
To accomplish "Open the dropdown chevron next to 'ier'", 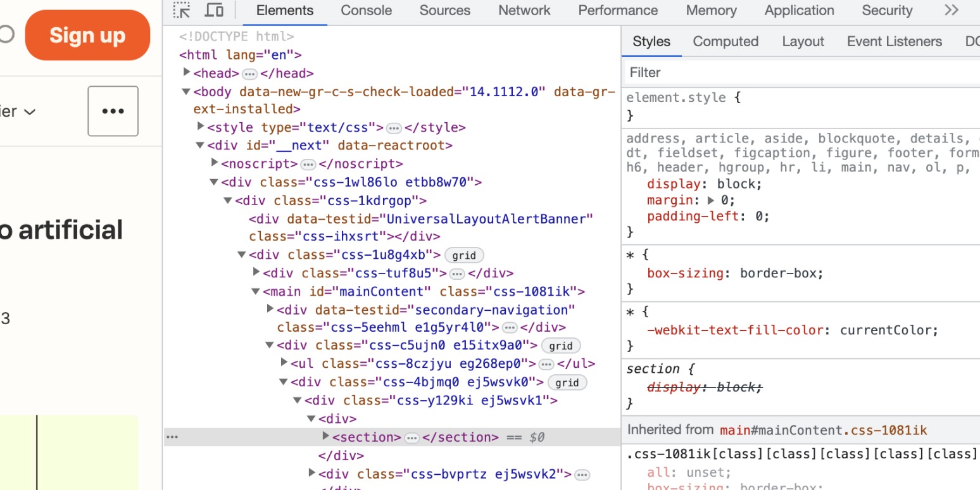I will (30, 111).
